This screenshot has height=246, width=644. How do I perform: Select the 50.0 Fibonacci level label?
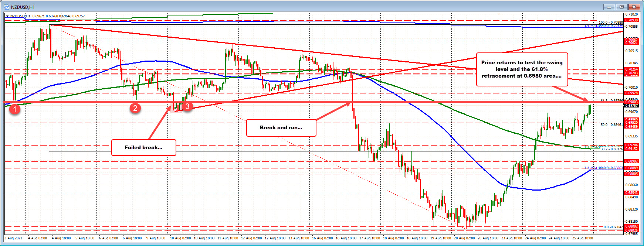coord(611,125)
